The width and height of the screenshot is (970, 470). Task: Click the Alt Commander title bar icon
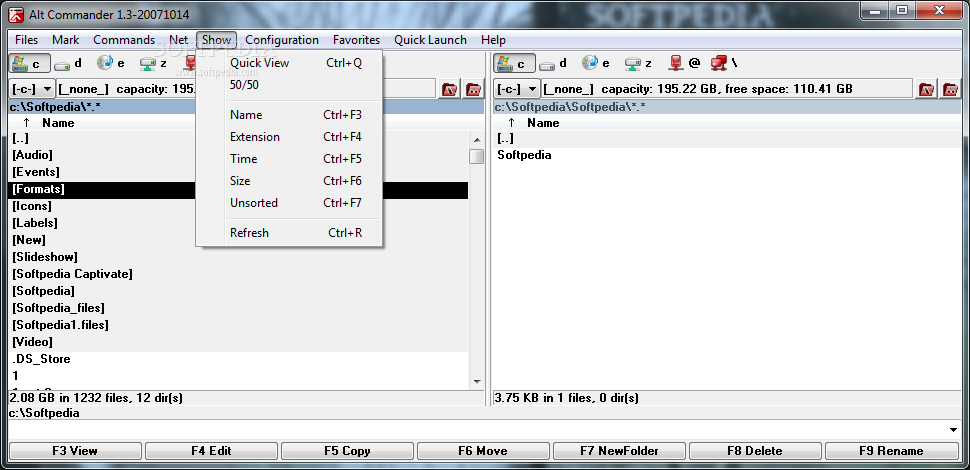16,14
